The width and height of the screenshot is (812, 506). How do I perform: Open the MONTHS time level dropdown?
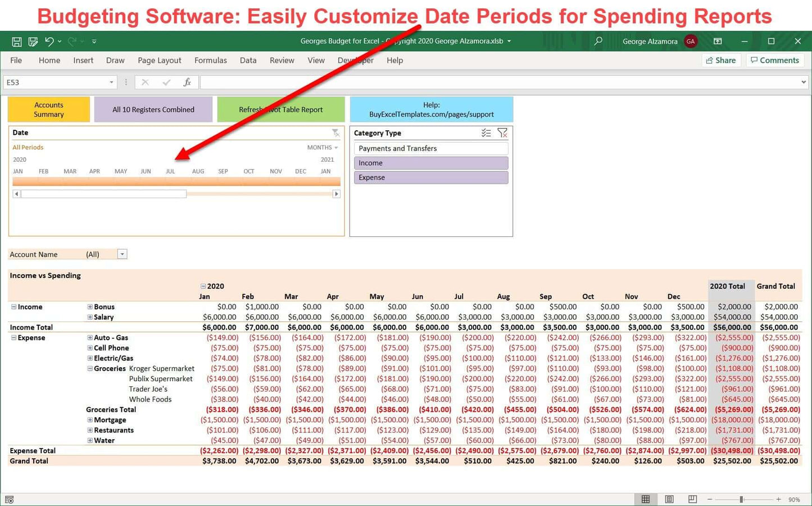pos(323,148)
